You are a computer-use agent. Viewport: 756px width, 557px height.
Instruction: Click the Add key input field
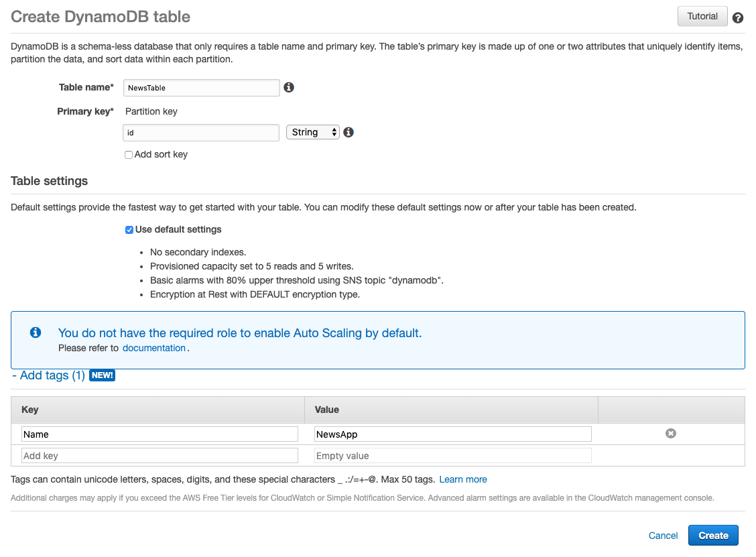[x=160, y=456]
